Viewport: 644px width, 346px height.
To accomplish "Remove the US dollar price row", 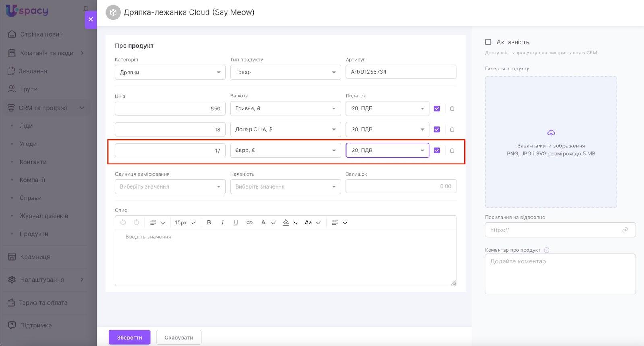I will pyautogui.click(x=452, y=129).
